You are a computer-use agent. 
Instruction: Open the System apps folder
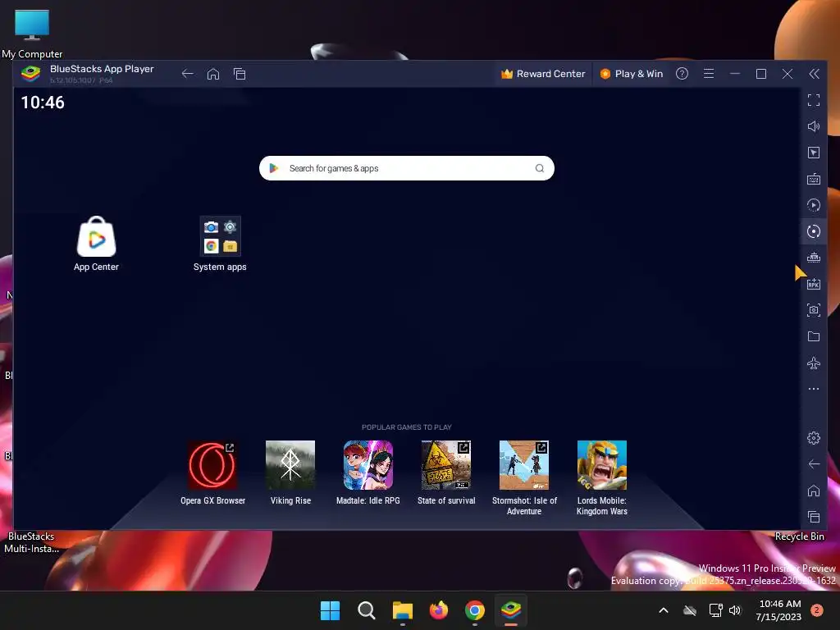tap(220, 236)
